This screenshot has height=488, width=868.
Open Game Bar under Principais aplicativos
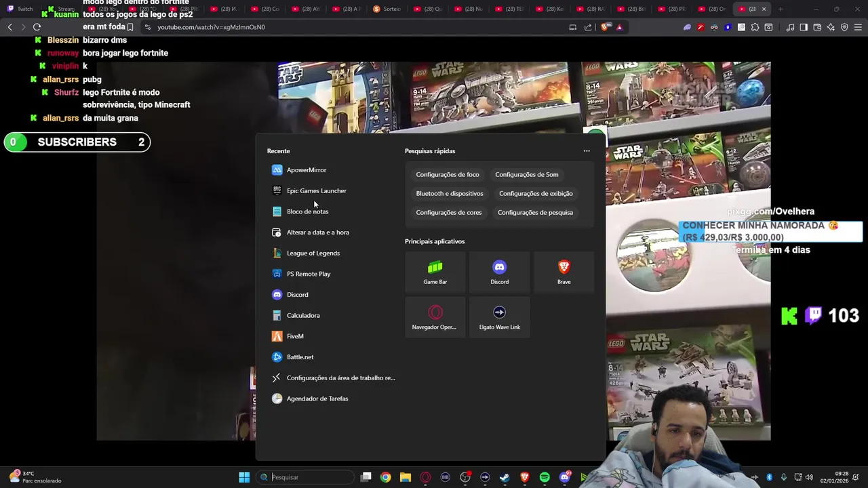[435, 272]
